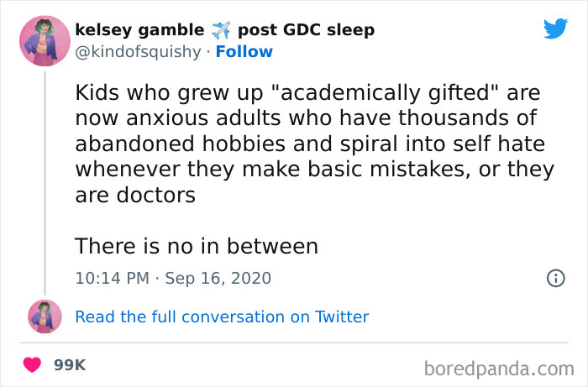Open the tweet info circle icon

(555, 278)
